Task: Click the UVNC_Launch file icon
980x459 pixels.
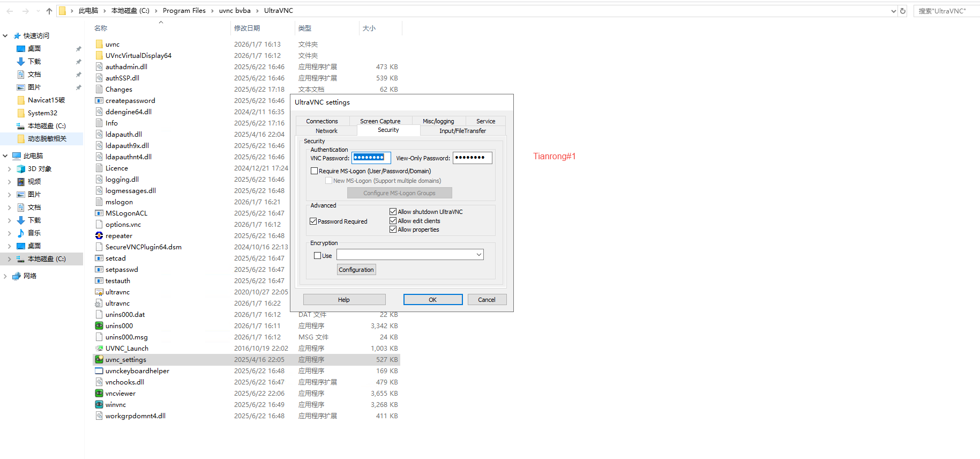Action: tap(99, 348)
